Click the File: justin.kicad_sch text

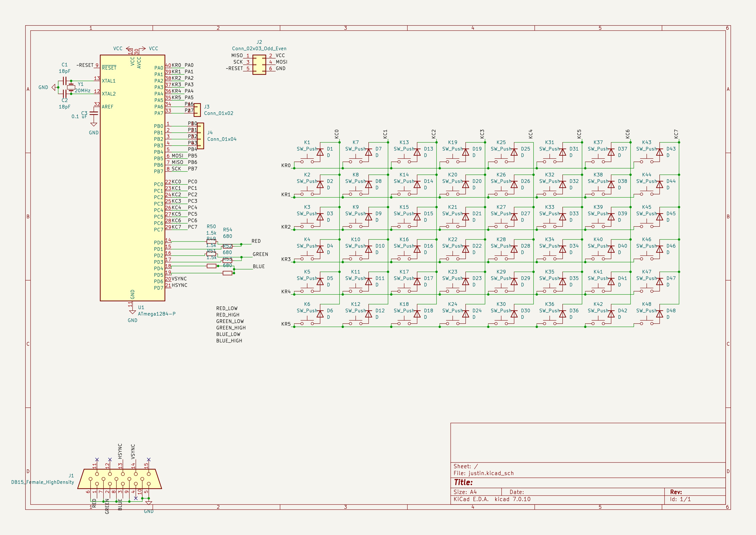[483, 473]
